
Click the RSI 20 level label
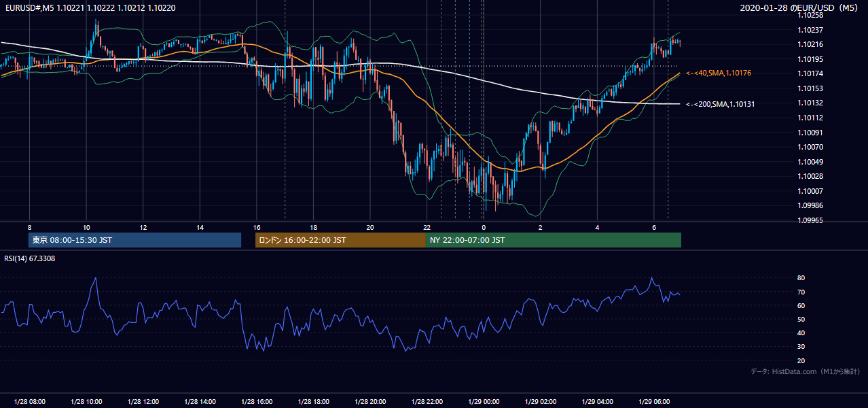click(801, 360)
